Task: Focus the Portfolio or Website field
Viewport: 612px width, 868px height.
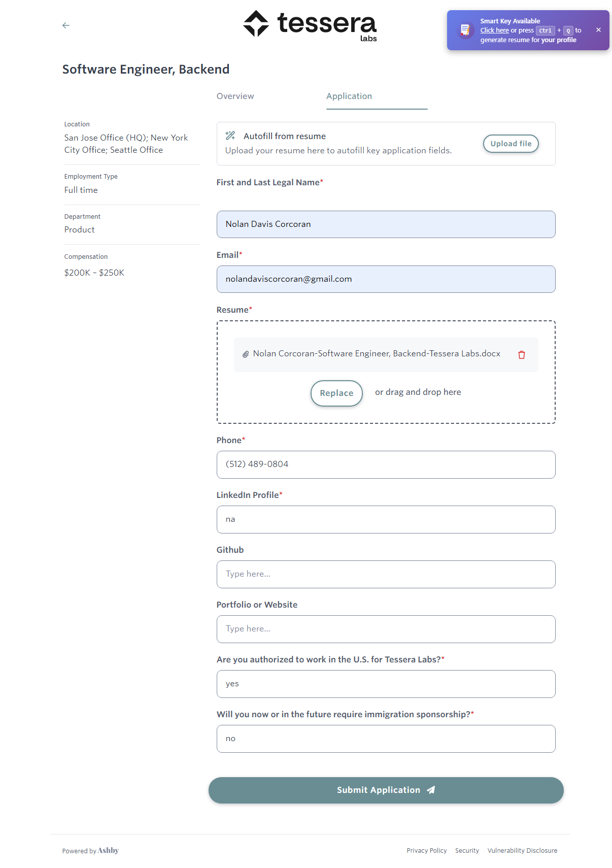Action: (386, 629)
